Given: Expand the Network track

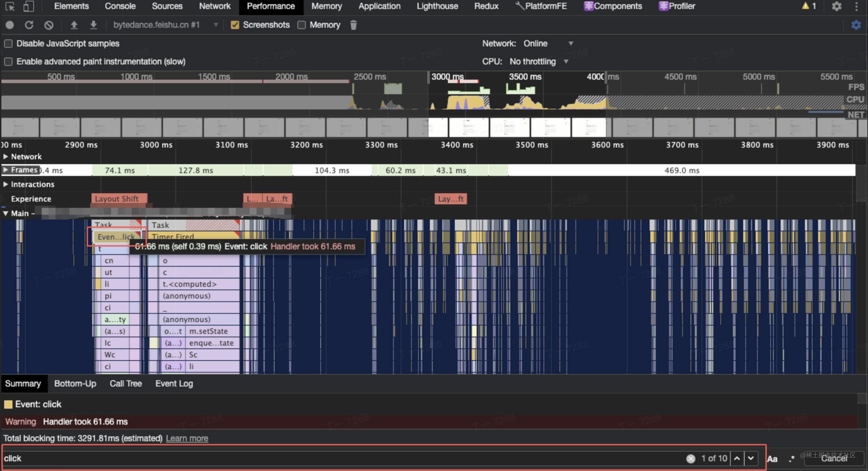Looking at the screenshot, I should (x=6, y=157).
